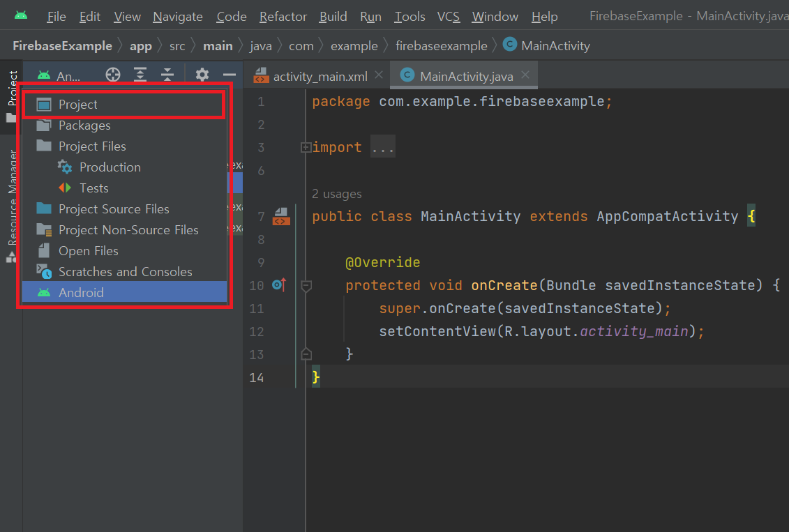Click the package declaration line

coord(462,102)
